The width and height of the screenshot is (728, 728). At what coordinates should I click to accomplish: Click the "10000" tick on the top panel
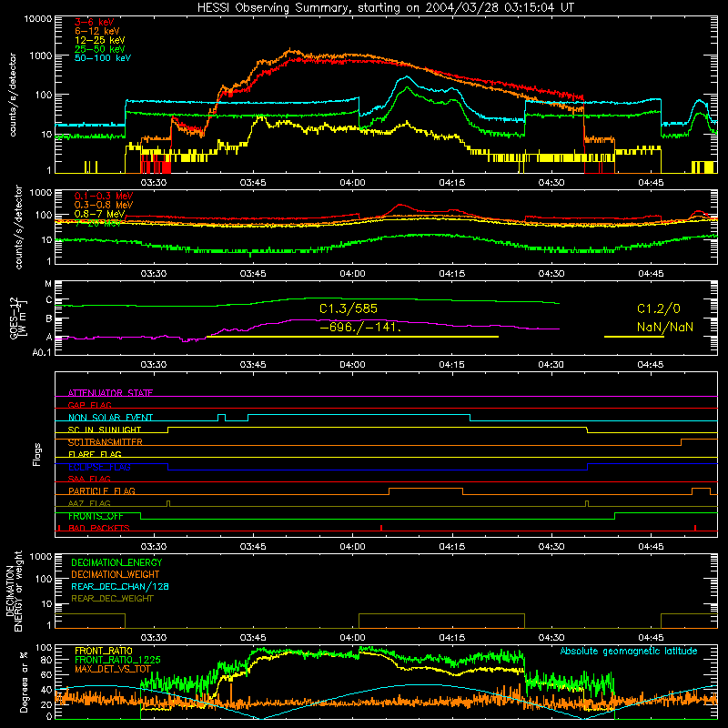click(x=38, y=19)
